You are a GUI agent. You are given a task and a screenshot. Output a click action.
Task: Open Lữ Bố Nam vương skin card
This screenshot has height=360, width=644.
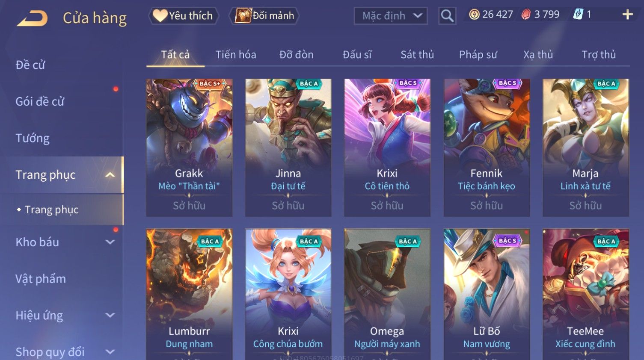coord(487,294)
